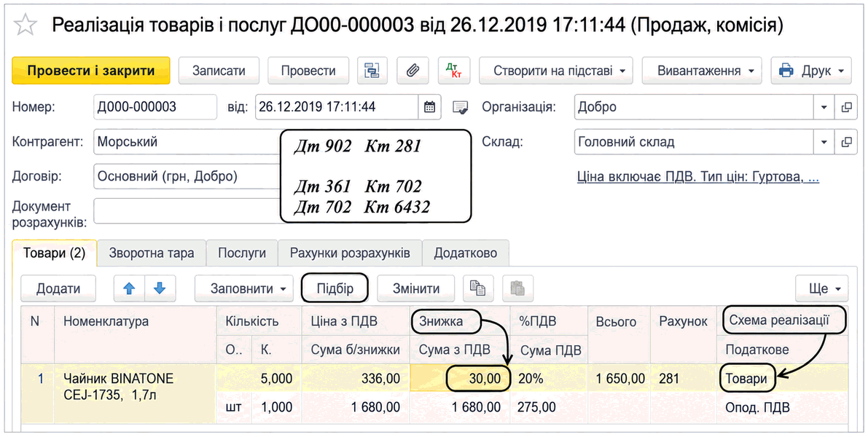Open attached files paperclip icon
This screenshot has height=437, width=868.
(x=413, y=71)
